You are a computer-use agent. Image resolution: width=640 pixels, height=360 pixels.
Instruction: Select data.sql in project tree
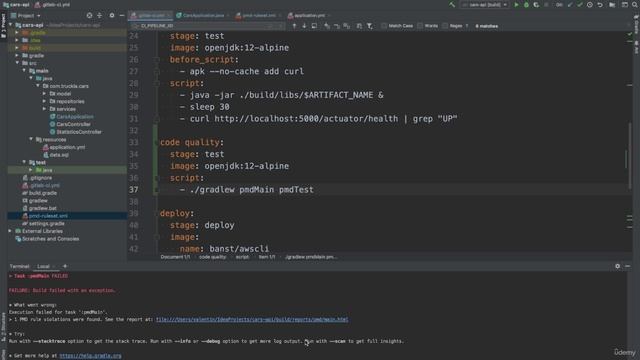coord(59,155)
